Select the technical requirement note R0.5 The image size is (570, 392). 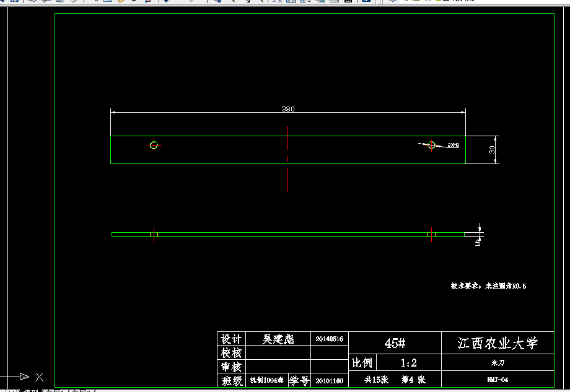tap(489, 286)
